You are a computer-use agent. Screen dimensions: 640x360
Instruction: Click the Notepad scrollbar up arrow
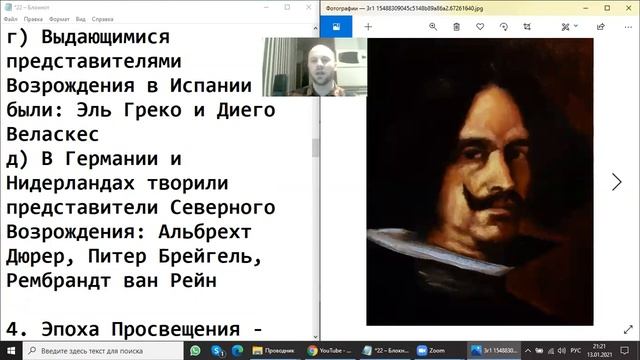tap(316, 29)
